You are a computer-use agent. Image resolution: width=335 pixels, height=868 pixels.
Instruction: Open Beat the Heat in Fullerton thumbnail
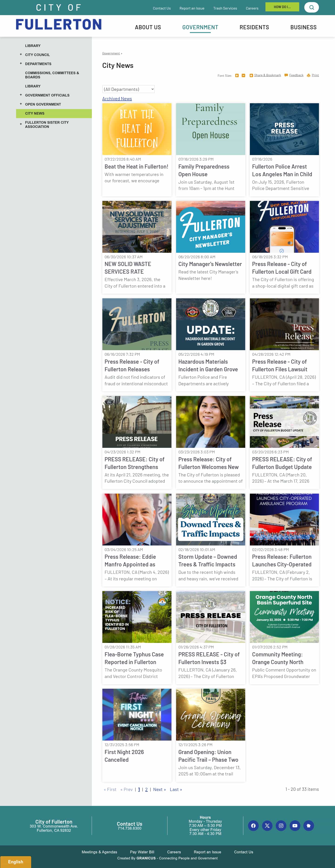137,129
